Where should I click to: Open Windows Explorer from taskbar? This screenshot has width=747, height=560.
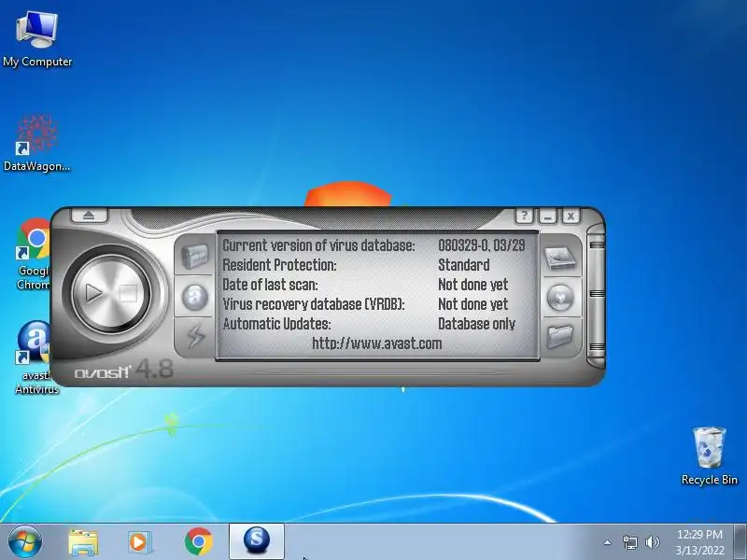click(83, 542)
